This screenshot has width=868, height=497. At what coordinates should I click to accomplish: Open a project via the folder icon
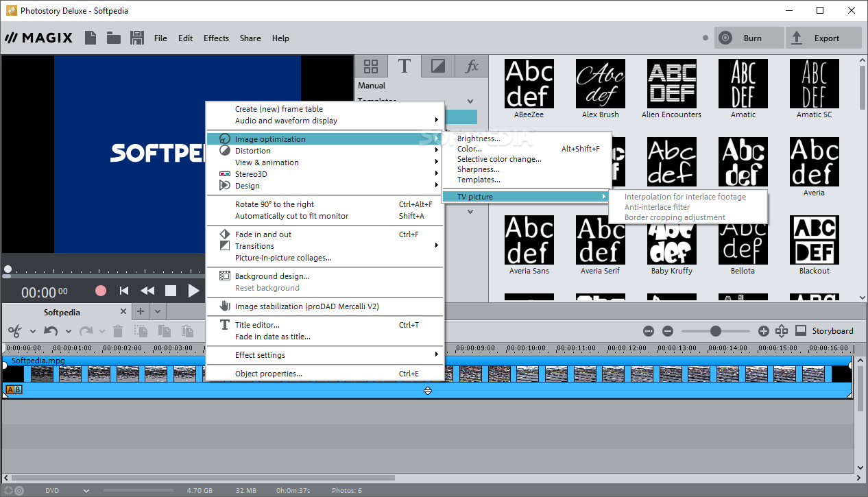click(114, 38)
